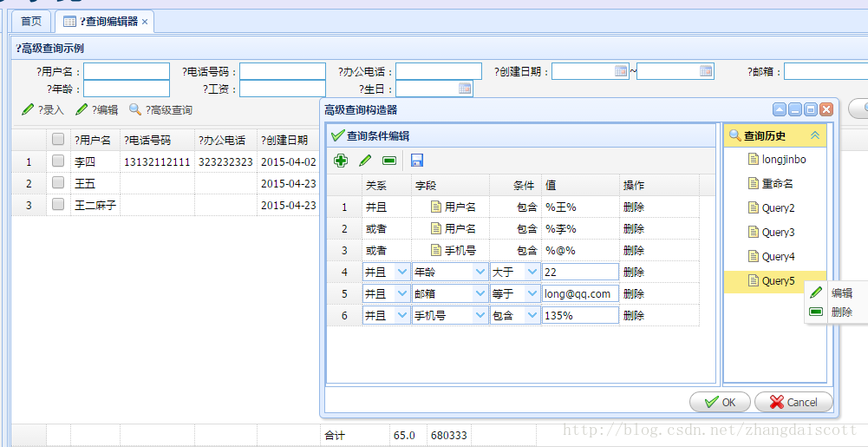Click 删除 link in condition row 2
Viewport: 868px width, 447px height.
(x=633, y=229)
